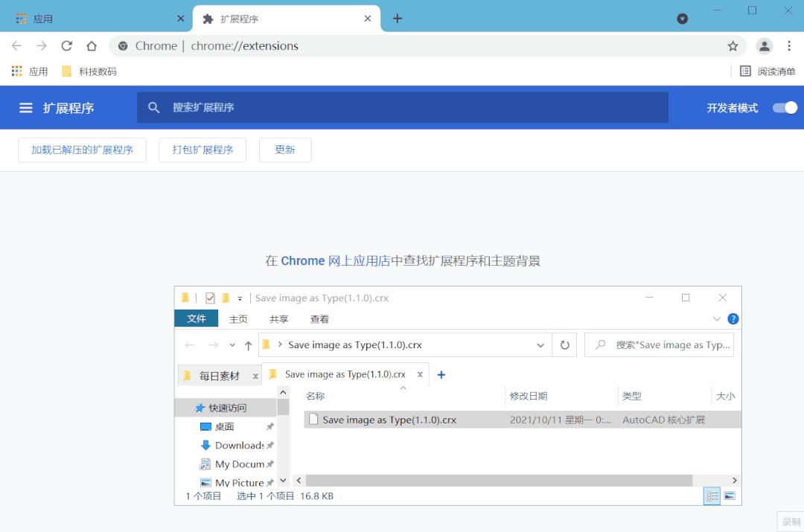Open the Explorer address bar dropdown

(541, 344)
